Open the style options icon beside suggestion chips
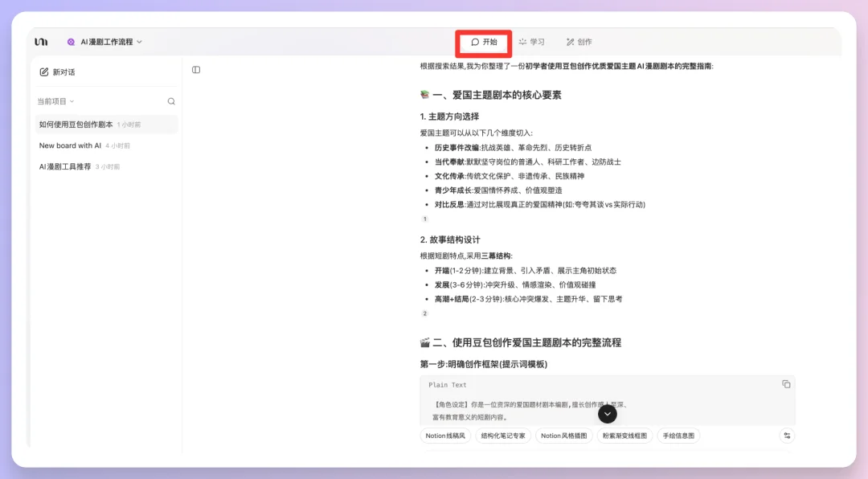Image resolution: width=868 pixels, height=479 pixels. (787, 435)
